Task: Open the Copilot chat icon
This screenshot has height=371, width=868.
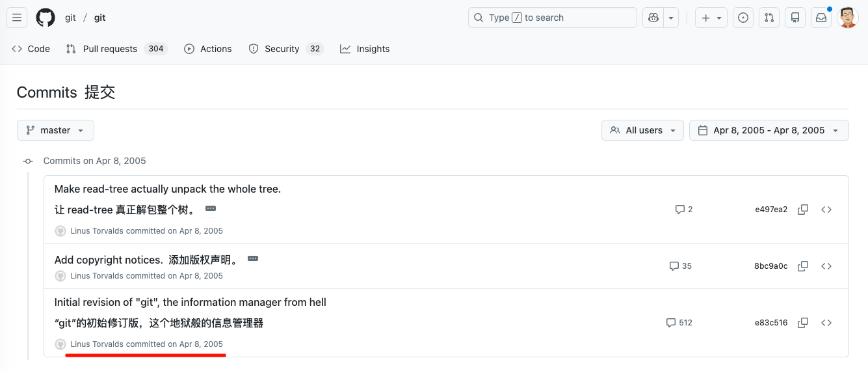Action: [x=652, y=18]
